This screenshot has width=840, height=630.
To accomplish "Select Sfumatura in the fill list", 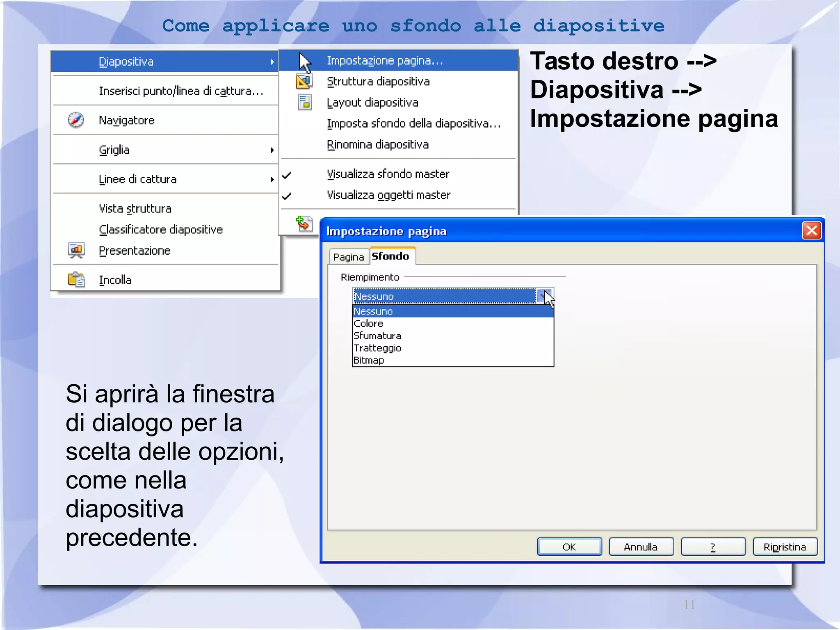I will 453,336.
